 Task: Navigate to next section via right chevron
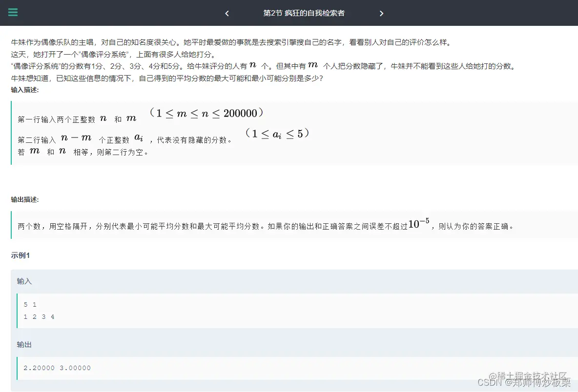click(x=382, y=13)
